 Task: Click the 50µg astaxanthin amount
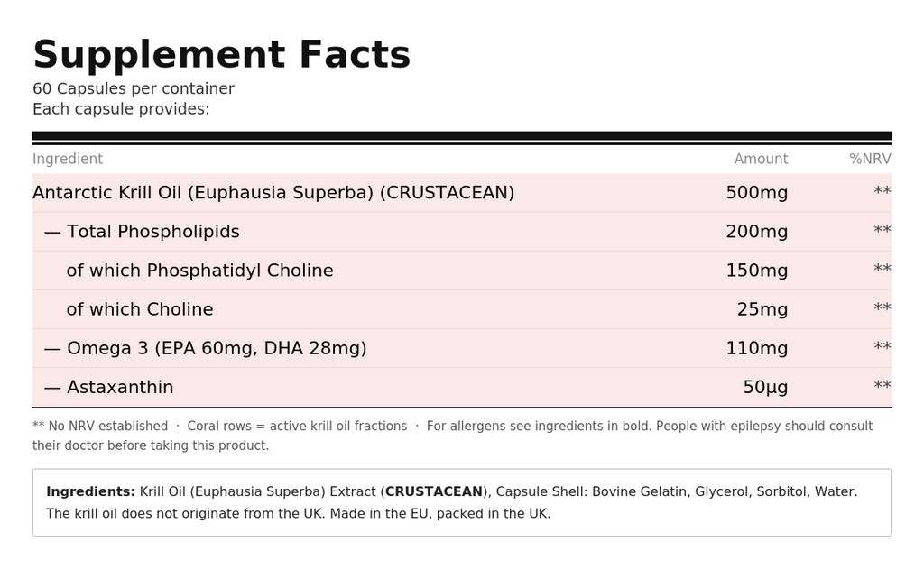(x=765, y=387)
